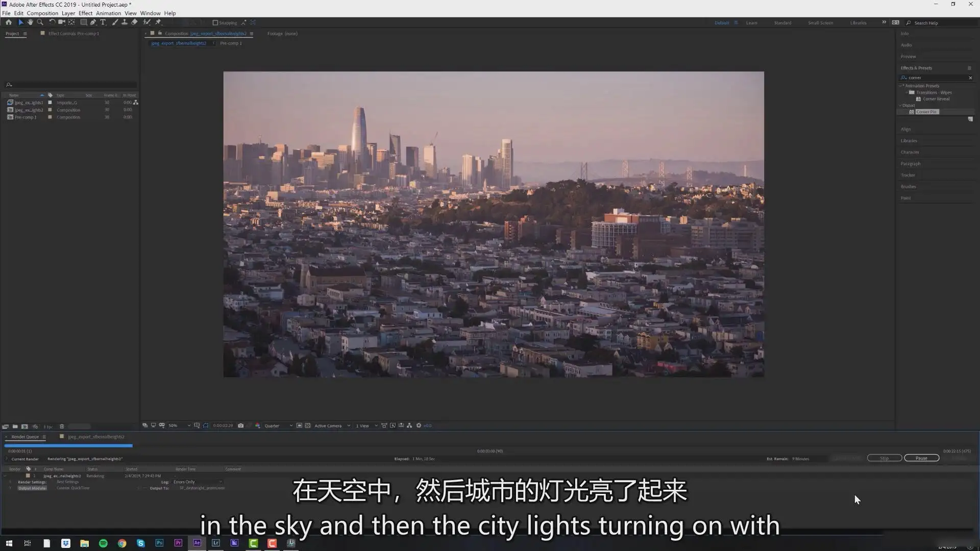
Task: Open the 1 View layout dropdown
Action: click(x=366, y=425)
